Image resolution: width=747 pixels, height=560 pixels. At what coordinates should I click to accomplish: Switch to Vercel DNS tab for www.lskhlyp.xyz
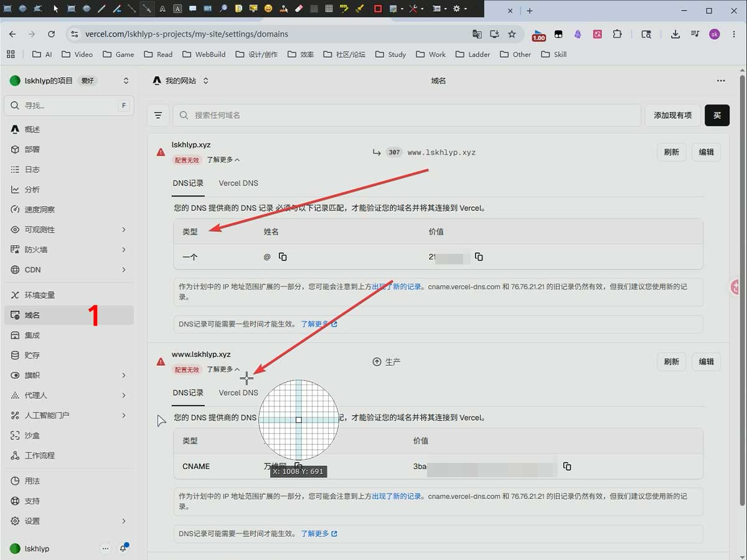(238, 393)
